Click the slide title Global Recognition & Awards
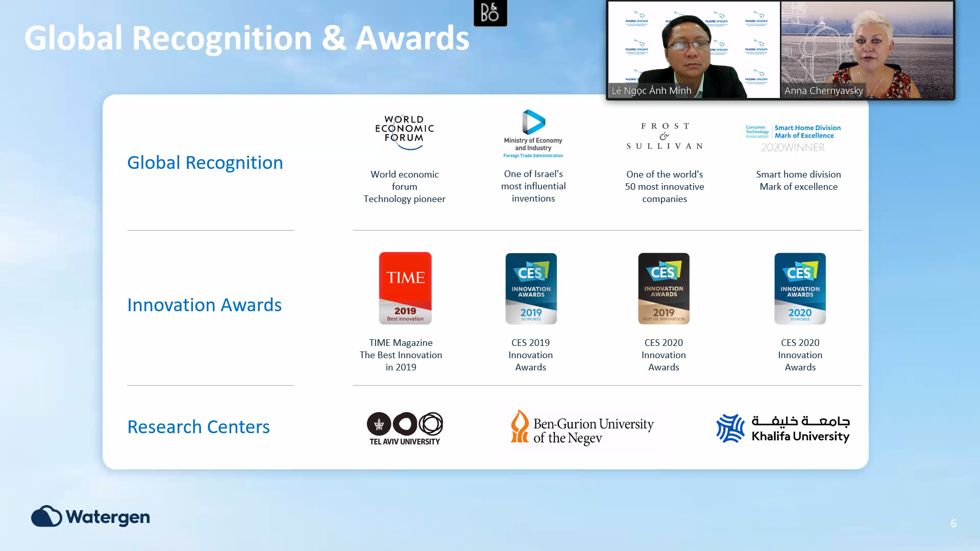This screenshot has height=551, width=980. coord(247,38)
